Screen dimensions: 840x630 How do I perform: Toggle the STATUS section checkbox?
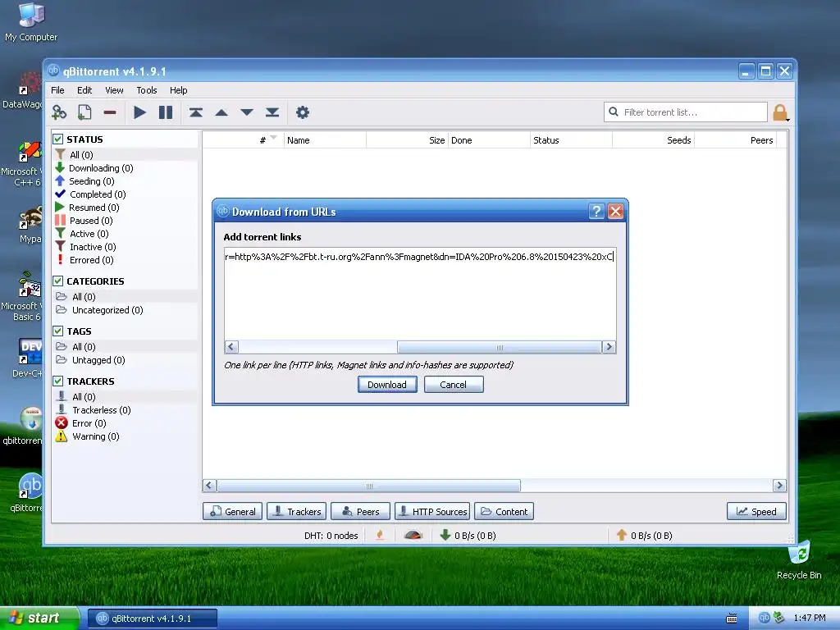point(58,139)
